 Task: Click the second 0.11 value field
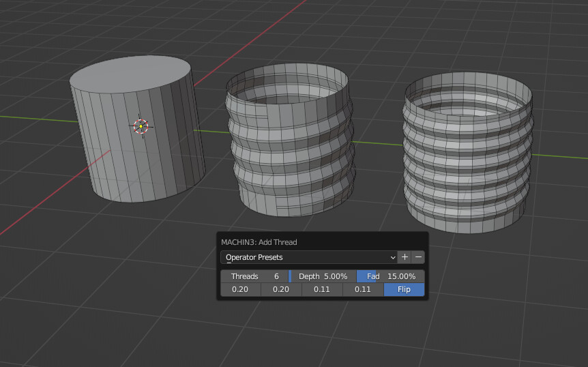coord(363,289)
